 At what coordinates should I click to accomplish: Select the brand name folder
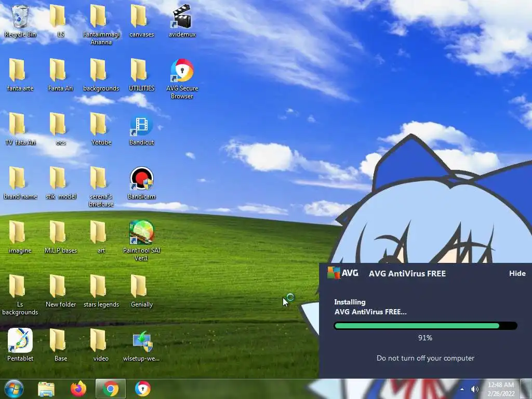tap(20, 182)
